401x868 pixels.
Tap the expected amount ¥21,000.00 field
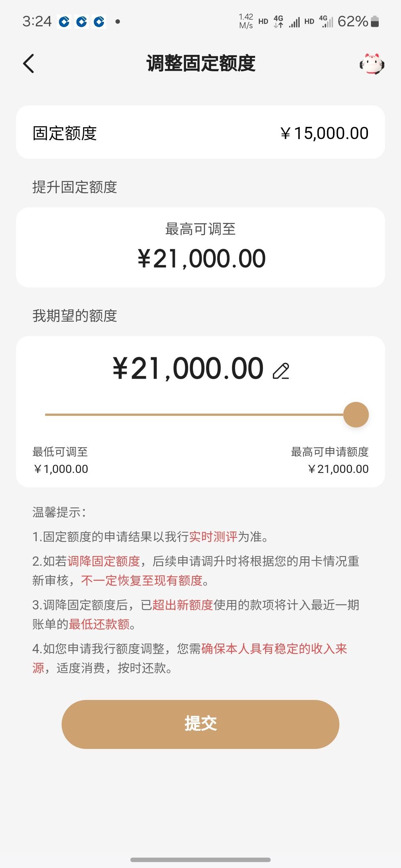(188, 369)
